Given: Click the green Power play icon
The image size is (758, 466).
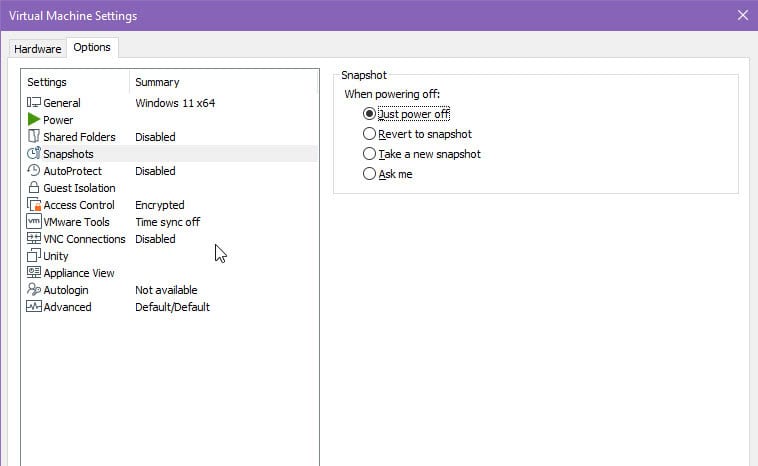Looking at the screenshot, I should click(34, 120).
